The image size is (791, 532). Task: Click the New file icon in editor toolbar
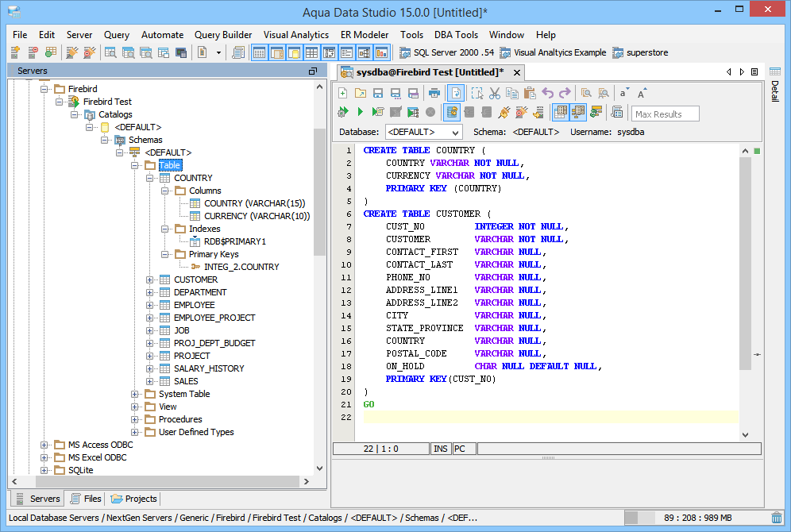343,93
